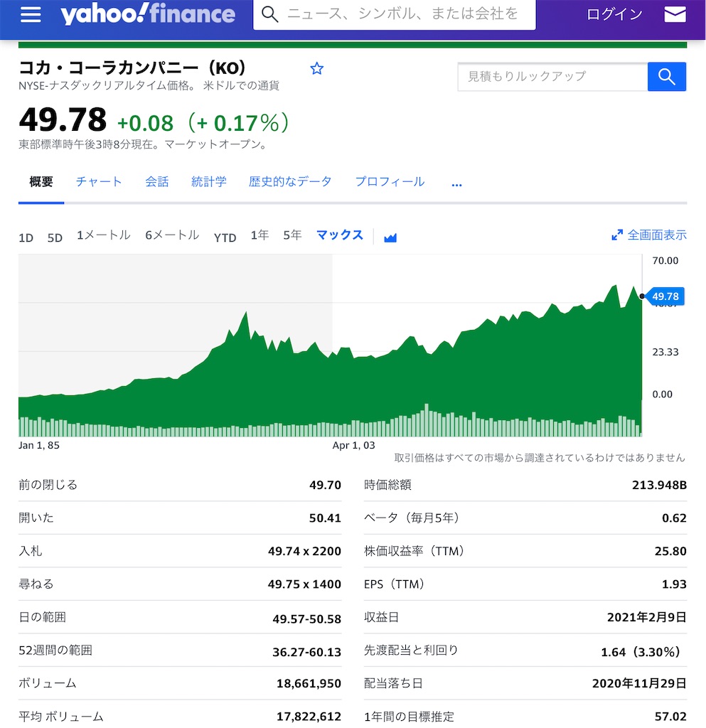Click the 平均 ボリューム value 17,822,612
Viewport: 706px width, 728px height.
click(309, 717)
